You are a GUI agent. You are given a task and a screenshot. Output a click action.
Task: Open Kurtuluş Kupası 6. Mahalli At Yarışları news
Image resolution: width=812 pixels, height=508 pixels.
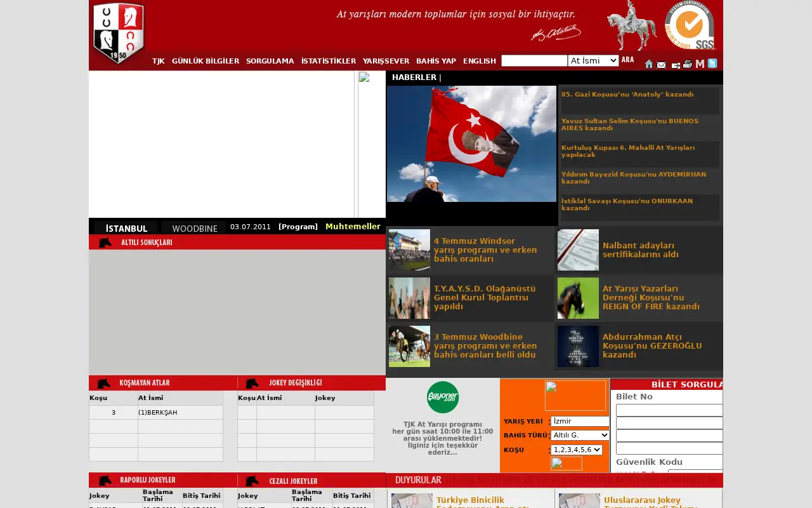tap(628, 151)
